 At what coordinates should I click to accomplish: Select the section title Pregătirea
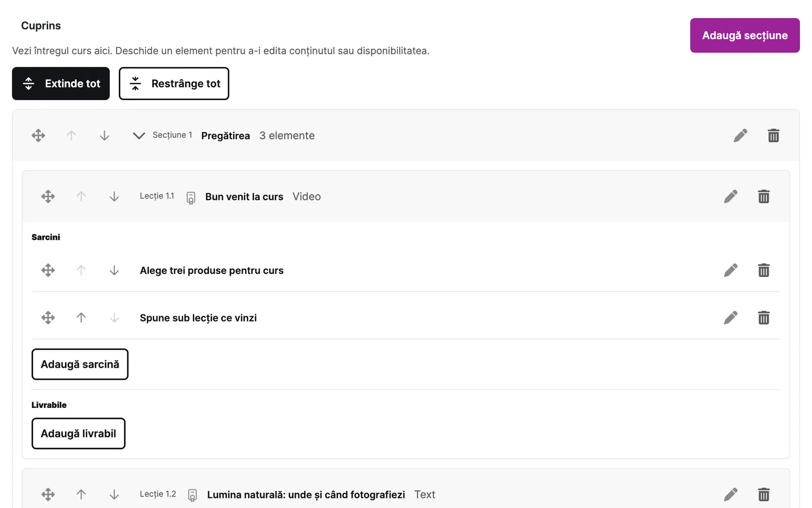point(225,136)
